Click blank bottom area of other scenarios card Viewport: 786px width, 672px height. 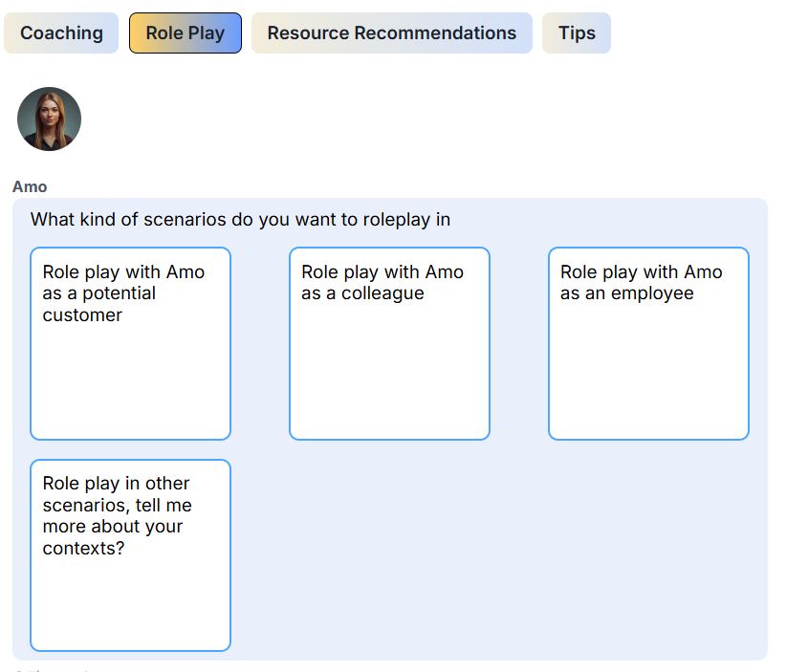130,612
